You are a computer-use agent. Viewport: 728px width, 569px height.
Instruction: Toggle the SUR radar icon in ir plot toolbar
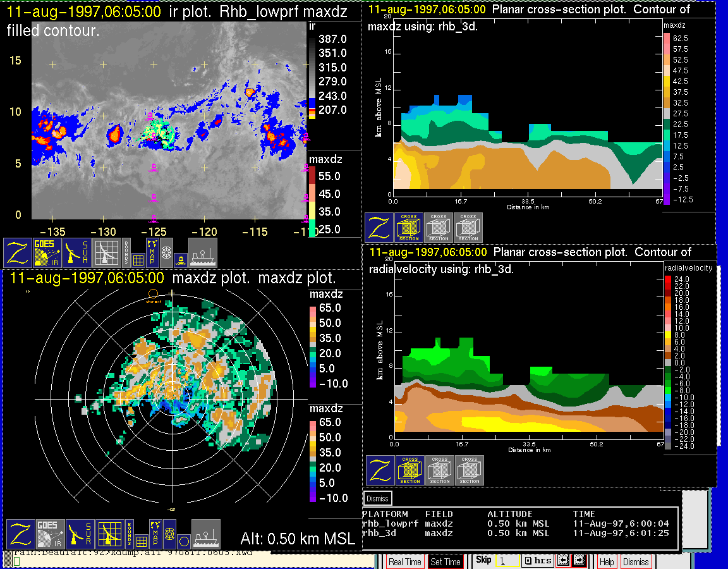click(x=77, y=253)
